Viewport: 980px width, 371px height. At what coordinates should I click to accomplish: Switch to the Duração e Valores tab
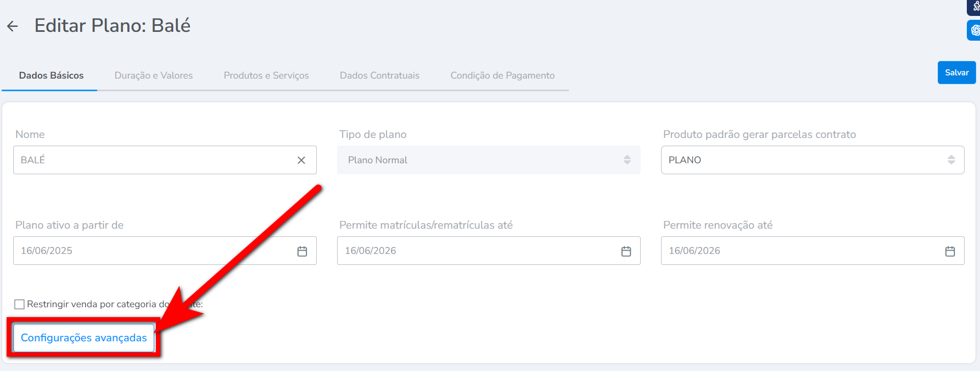point(154,75)
